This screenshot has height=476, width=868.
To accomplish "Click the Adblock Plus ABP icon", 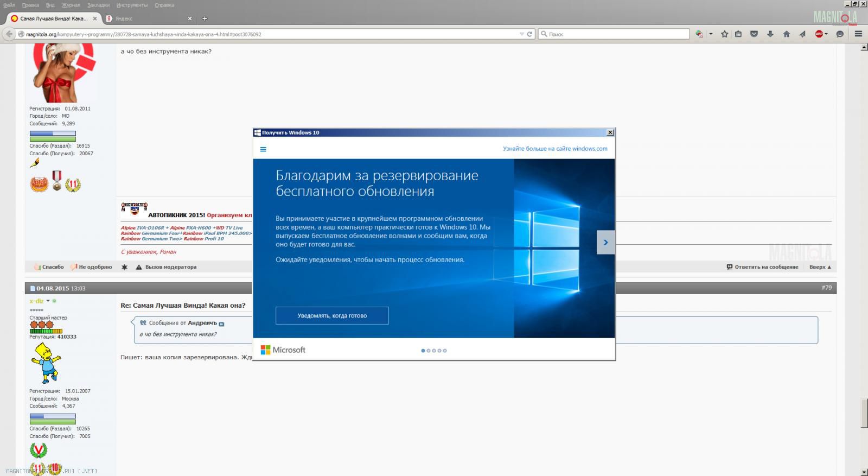I will click(x=819, y=34).
